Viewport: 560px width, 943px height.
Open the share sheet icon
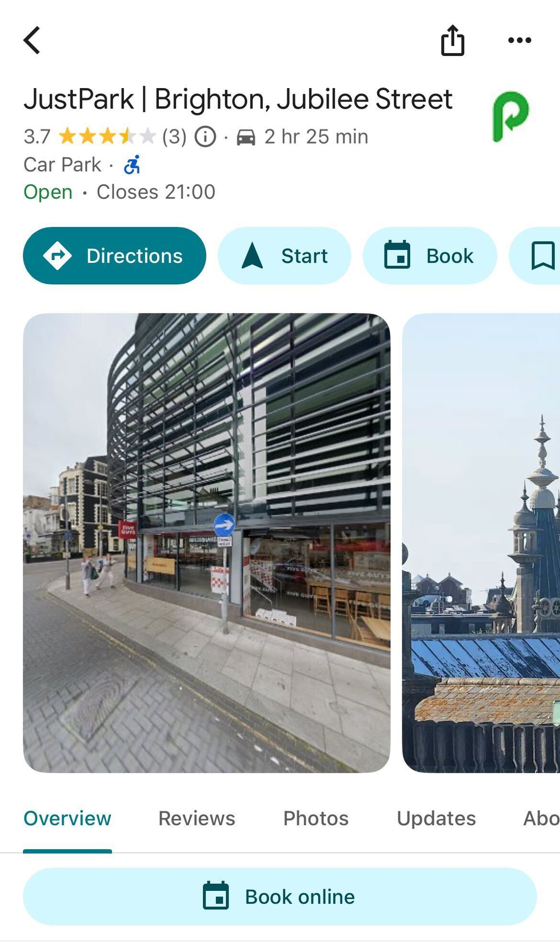(x=453, y=41)
